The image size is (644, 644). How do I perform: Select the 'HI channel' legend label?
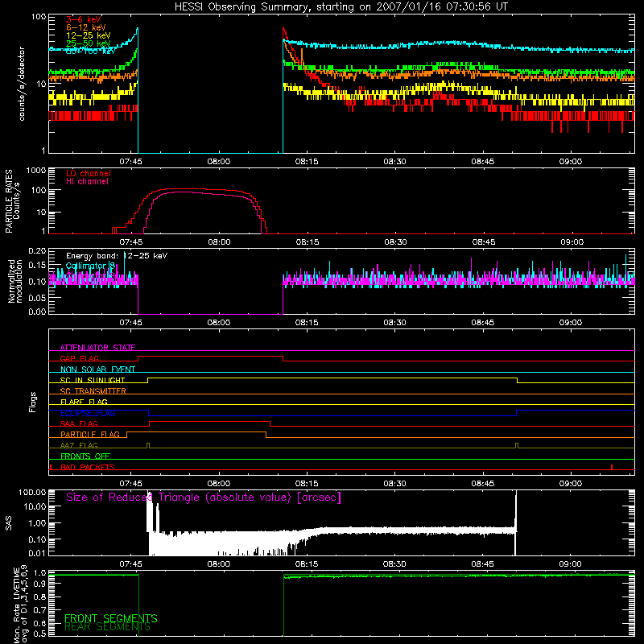pos(88,182)
